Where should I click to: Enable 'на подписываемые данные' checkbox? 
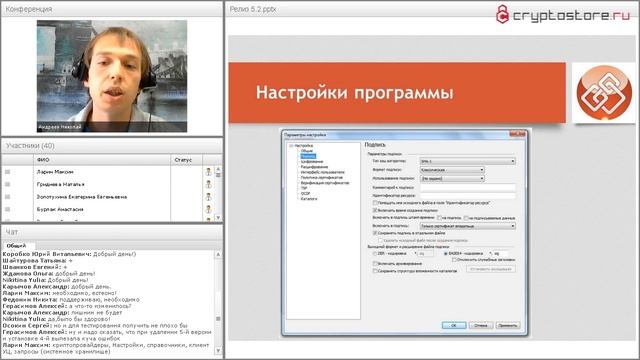tap(466, 218)
